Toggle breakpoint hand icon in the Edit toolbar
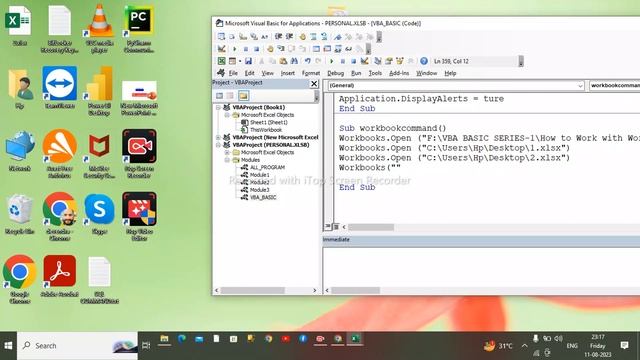Screen dimensions: 640x360 pyautogui.click(x=302, y=37)
